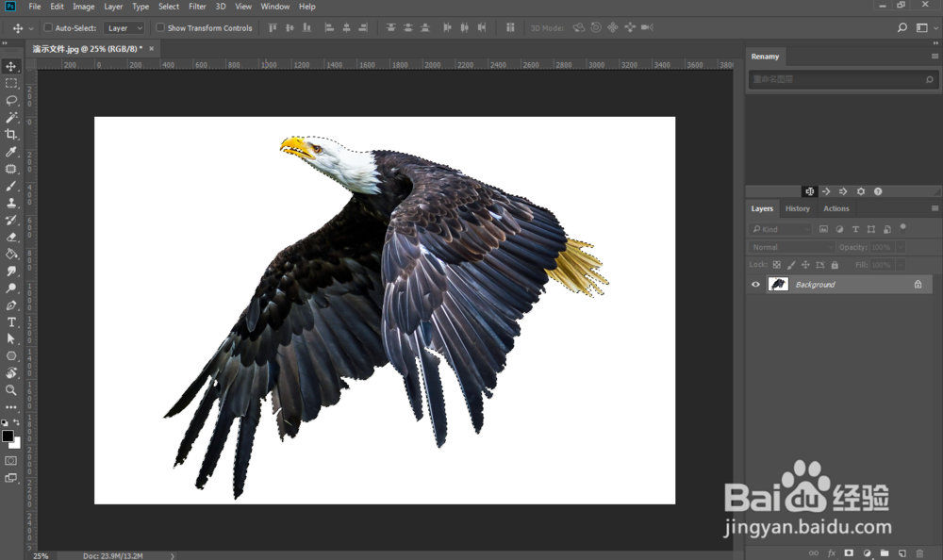Open the Filter menu
943x560 pixels.
[x=197, y=7]
